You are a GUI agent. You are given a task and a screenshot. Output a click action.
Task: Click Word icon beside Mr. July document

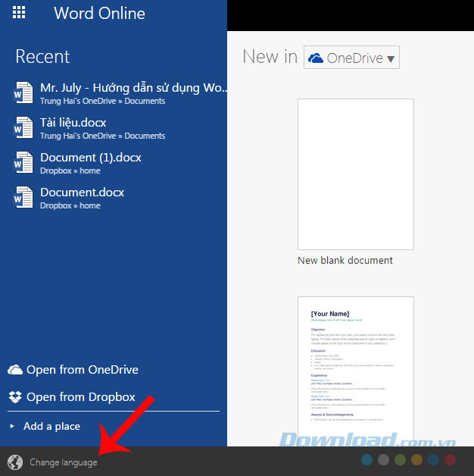23,93
